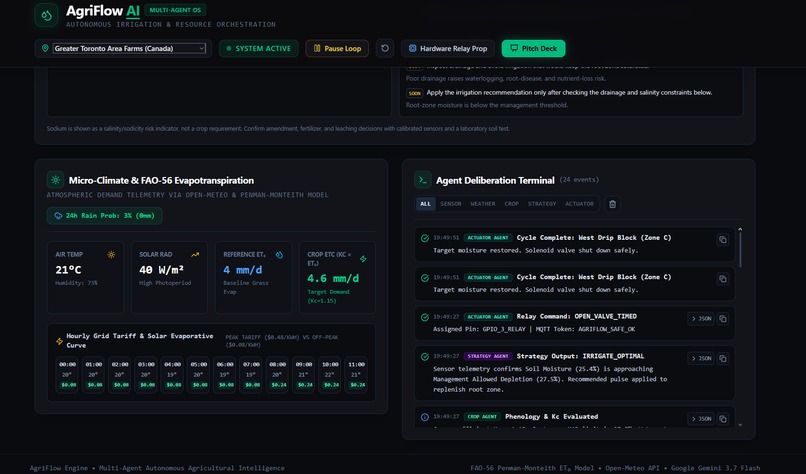
Task: Click the terminal scrollbar thumb
Action: pyautogui.click(x=740, y=250)
